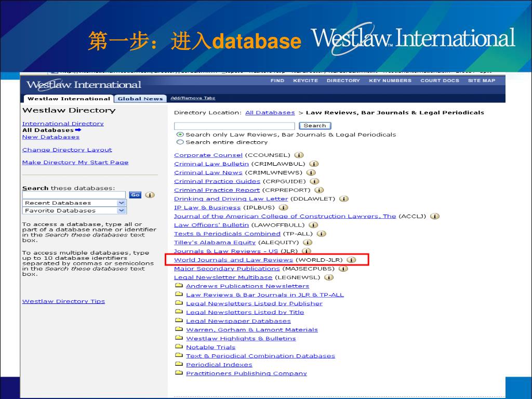This screenshot has width=532, height=399.
Task: Select 'Search only Law Reviews' radio option
Action: [180, 135]
